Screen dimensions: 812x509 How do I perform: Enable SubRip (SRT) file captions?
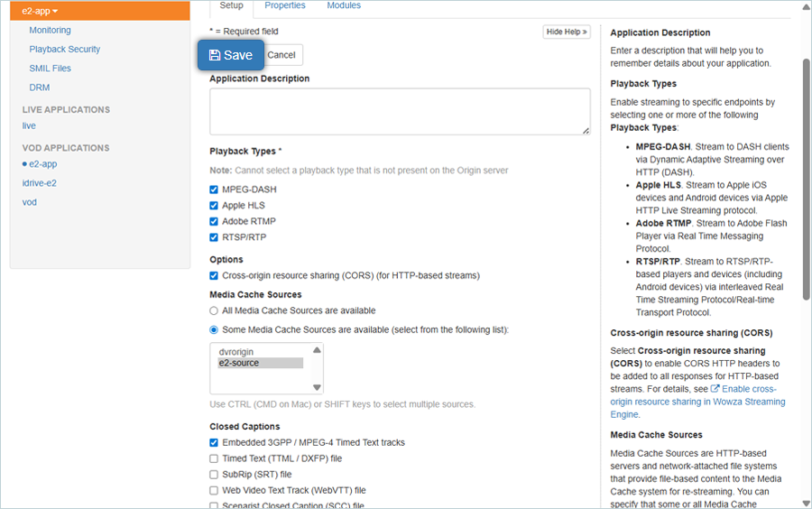(x=214, y=475)
